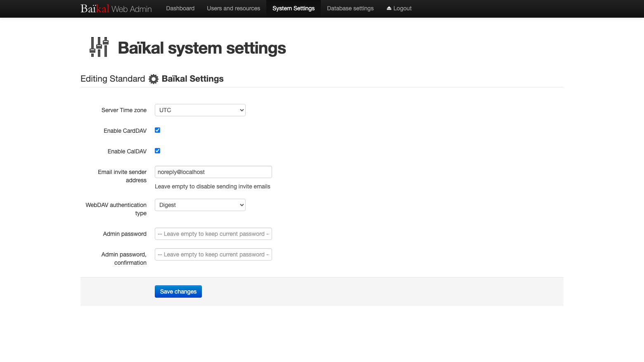The image size is (644, 362).
Task: Click the sliders icon beside page title
Action: (99, 47)
